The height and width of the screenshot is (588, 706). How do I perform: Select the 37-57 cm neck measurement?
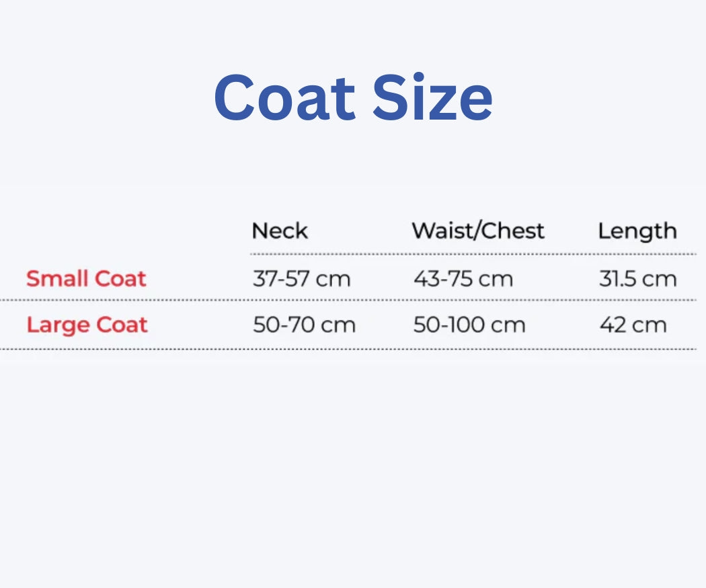pos(301,278)
